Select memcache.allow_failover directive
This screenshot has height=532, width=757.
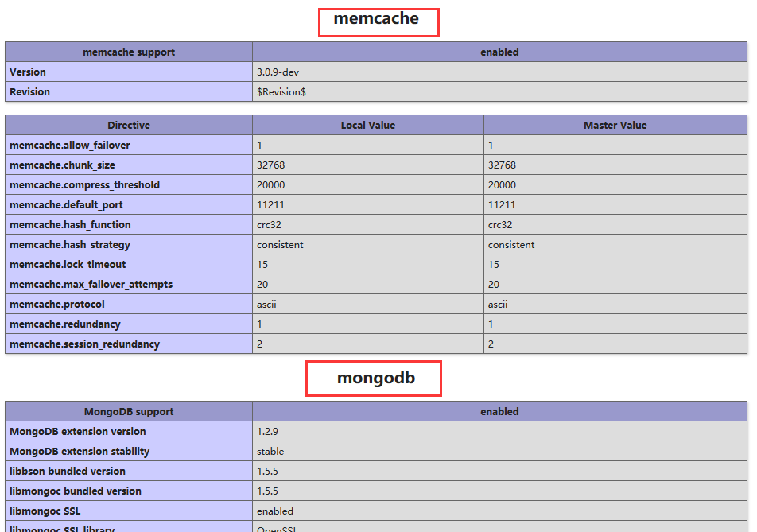(69, 145)
